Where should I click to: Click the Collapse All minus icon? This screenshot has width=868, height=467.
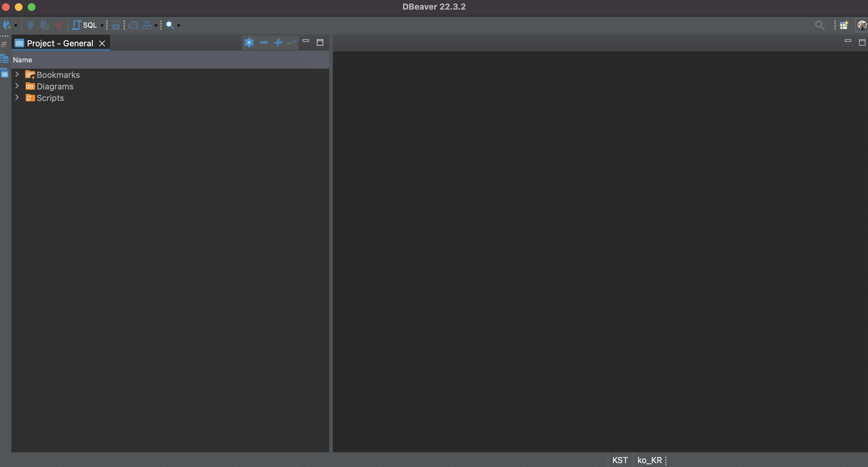[x=264, y=42]
